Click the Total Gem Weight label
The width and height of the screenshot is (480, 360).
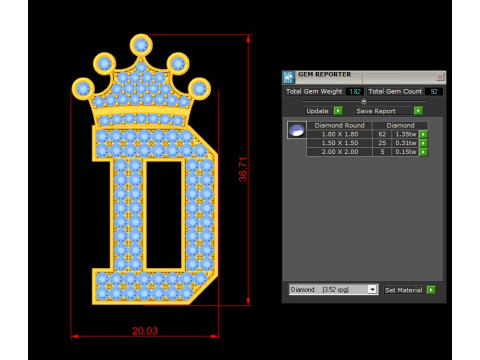314,91
